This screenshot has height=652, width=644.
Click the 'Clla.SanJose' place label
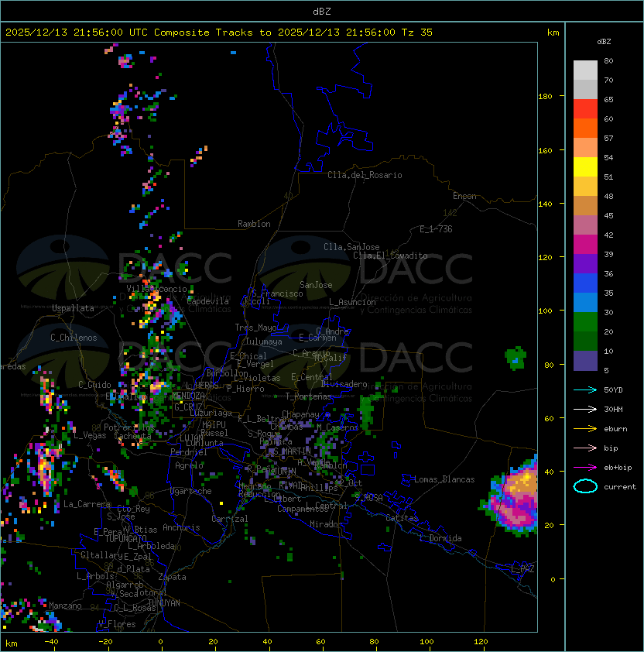(351, 247)
